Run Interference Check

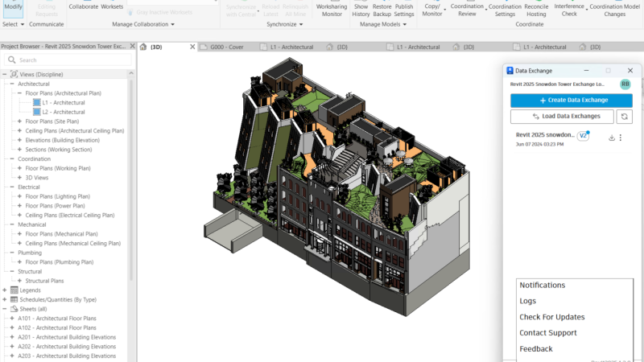click(569, 10)
